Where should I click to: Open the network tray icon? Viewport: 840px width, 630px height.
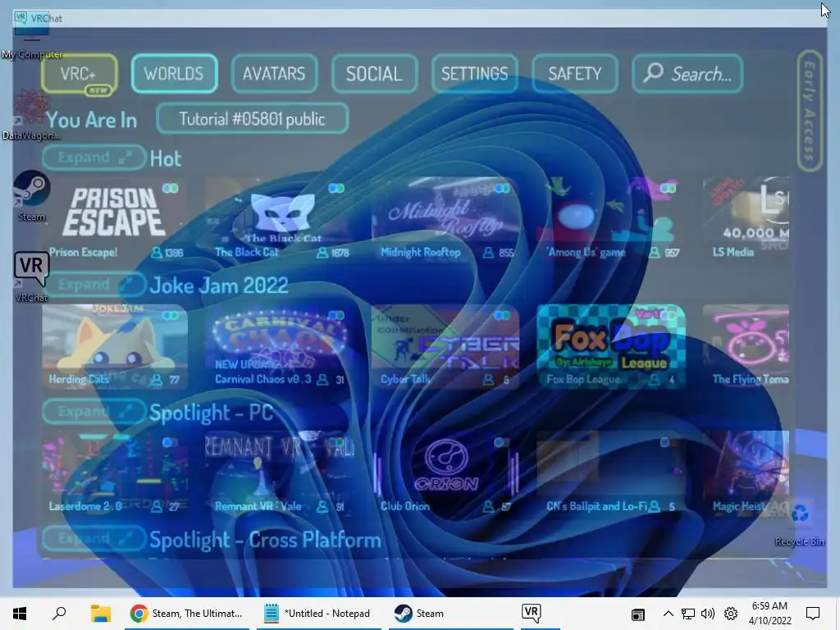pyautogui.click(x=688, y=614)
